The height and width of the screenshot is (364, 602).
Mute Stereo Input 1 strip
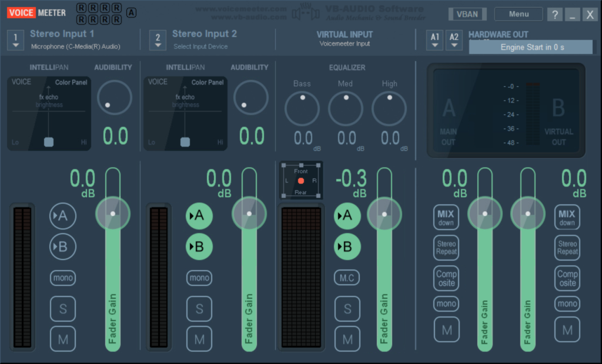[x=63, y=339]
